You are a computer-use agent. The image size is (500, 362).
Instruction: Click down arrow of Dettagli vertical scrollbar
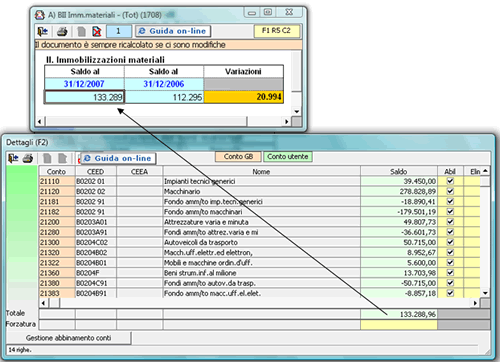pyautogui.click(x=485, y=293)
